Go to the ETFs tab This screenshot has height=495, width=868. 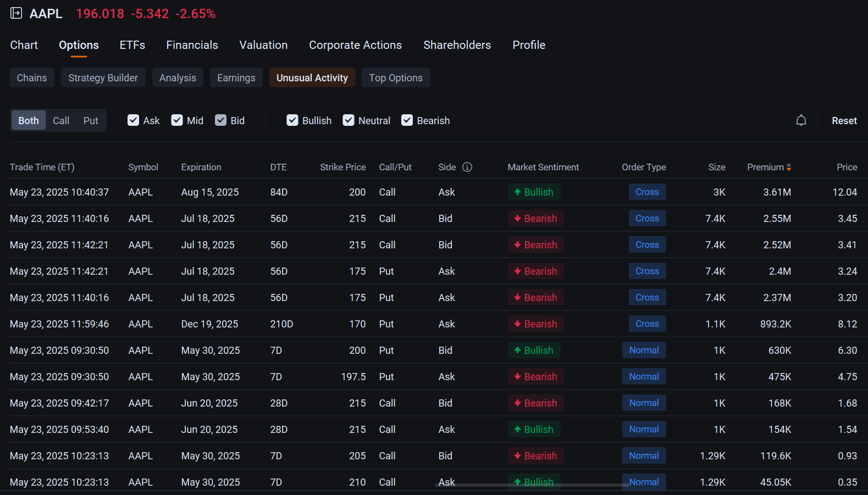(132, 45)
